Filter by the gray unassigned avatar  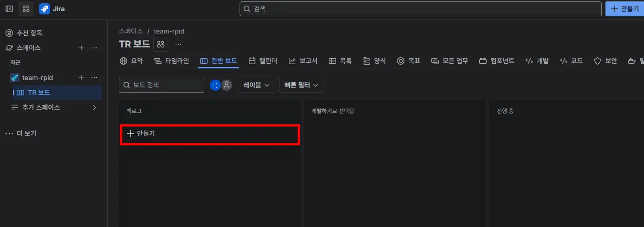[x=227, y=85]
